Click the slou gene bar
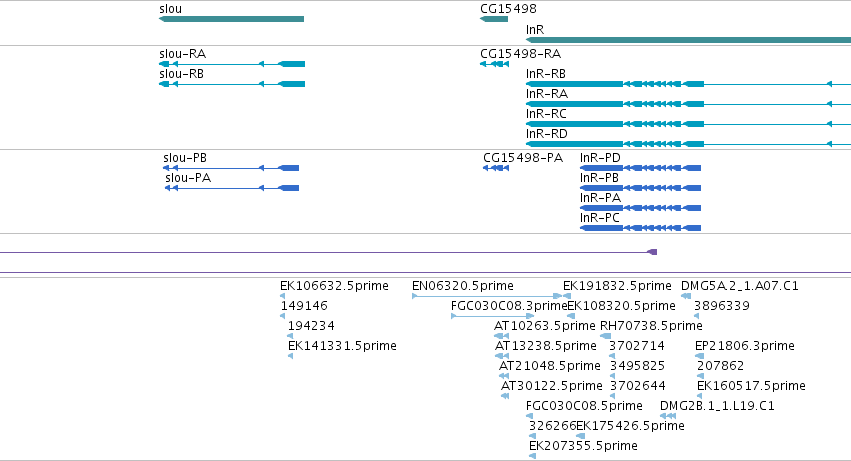 tap(231, 19)
